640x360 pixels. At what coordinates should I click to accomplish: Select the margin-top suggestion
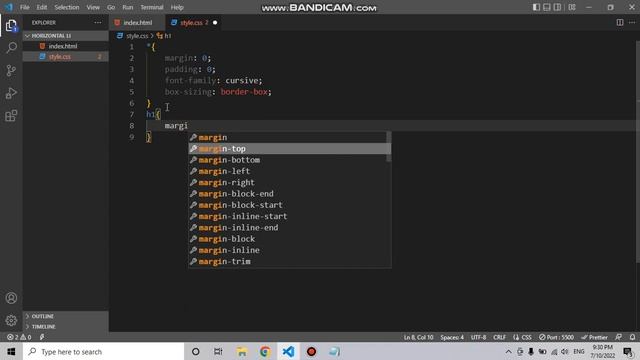pos(287,149)
